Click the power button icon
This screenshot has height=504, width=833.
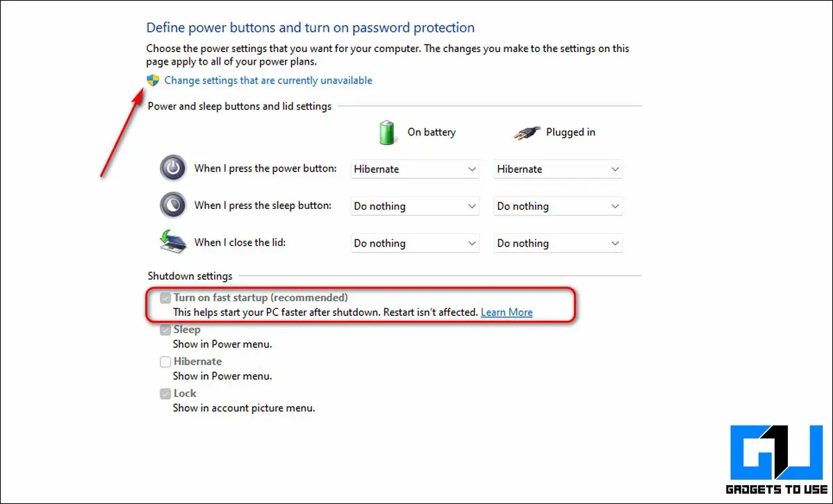(x=173, y=169)
